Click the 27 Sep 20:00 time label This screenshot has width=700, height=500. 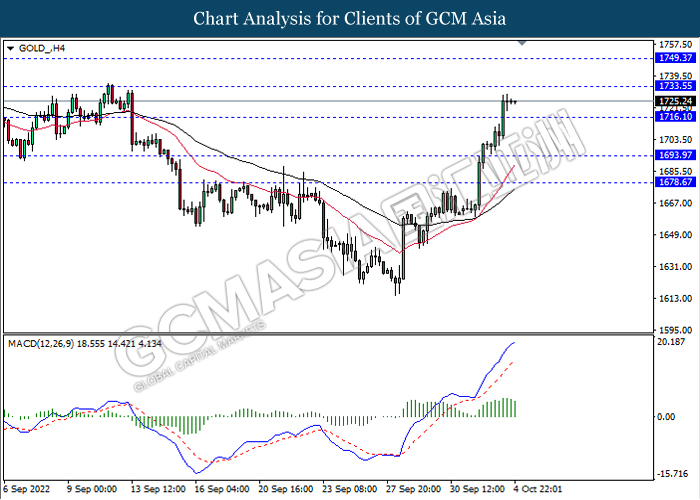(414, 489)
